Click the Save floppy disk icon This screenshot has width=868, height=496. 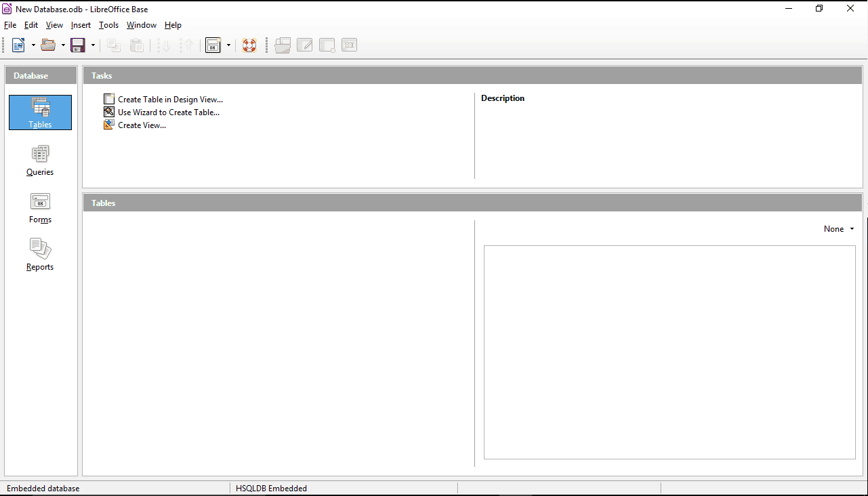78,45
